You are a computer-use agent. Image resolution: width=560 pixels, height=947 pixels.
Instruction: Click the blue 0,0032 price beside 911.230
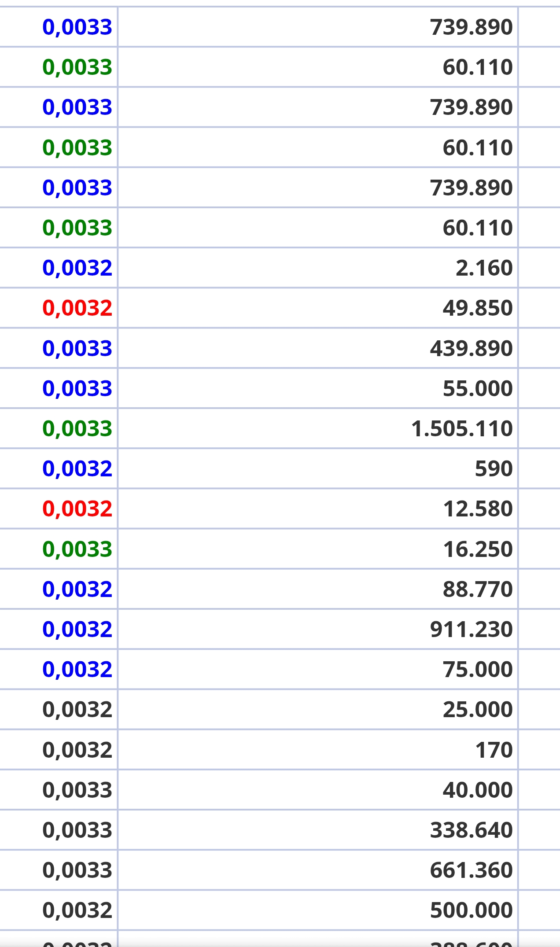tap(77, 629)
